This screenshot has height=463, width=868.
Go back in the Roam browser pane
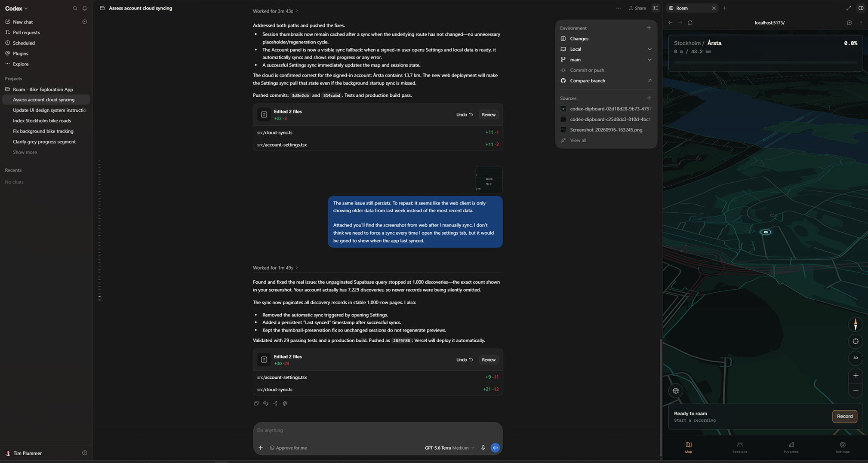point(670,23)
